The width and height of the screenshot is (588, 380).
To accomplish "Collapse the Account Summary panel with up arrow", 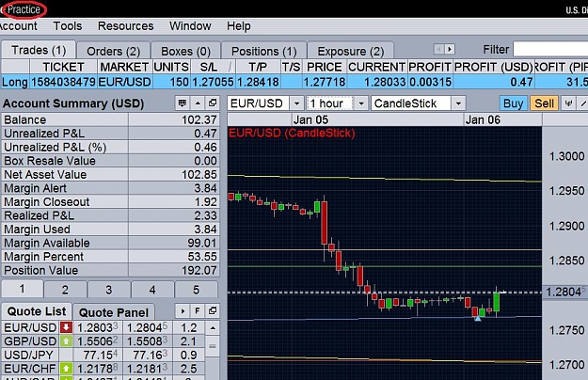I will tap(198, 103).
